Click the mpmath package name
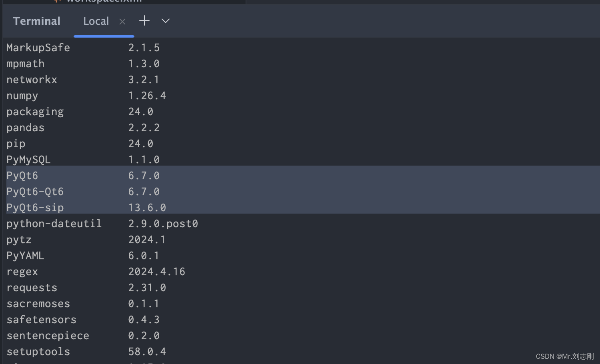 25,64
